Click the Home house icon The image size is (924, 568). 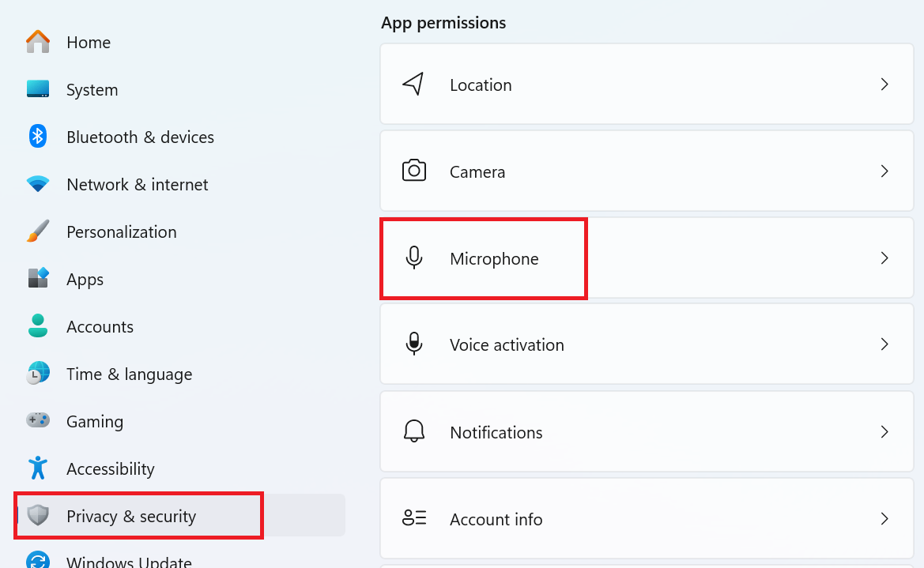tap(38, 42)
